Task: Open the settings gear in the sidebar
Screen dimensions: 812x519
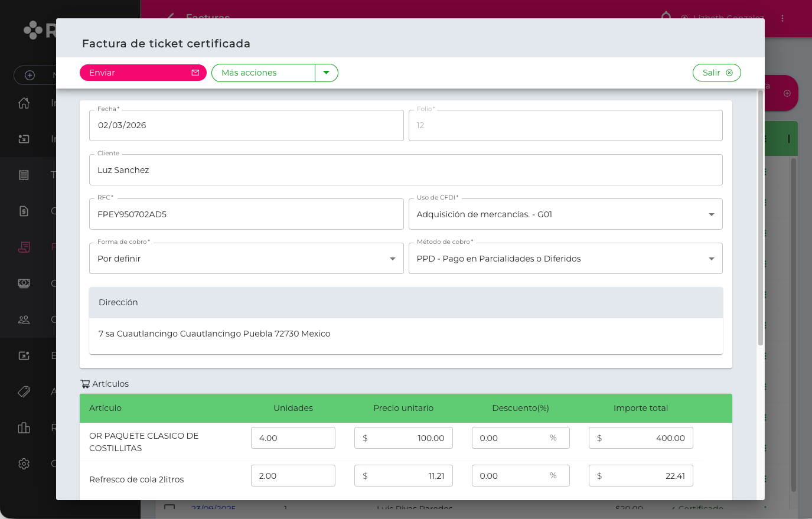Action: point(24,464)
